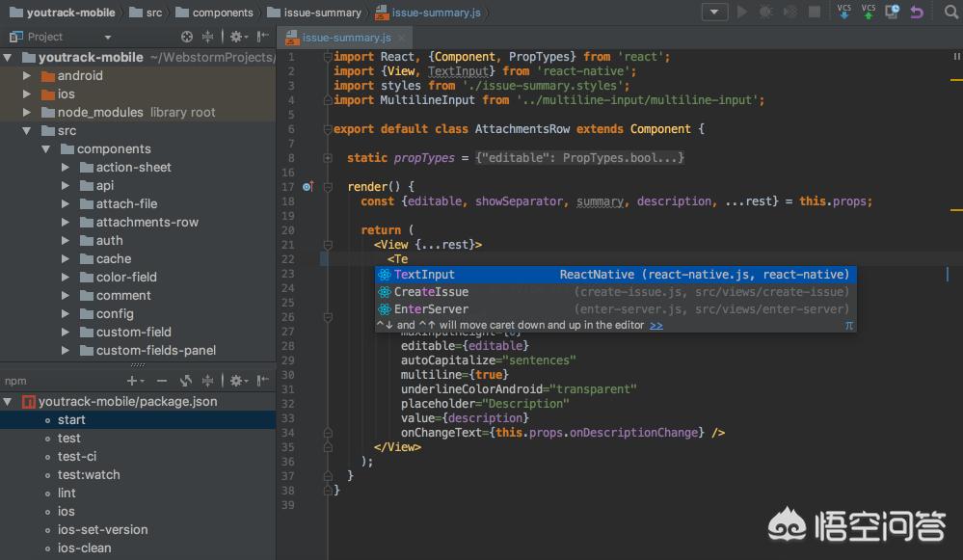
Task: Choose TextInput completion suggestion
Action: coord(615,275)
